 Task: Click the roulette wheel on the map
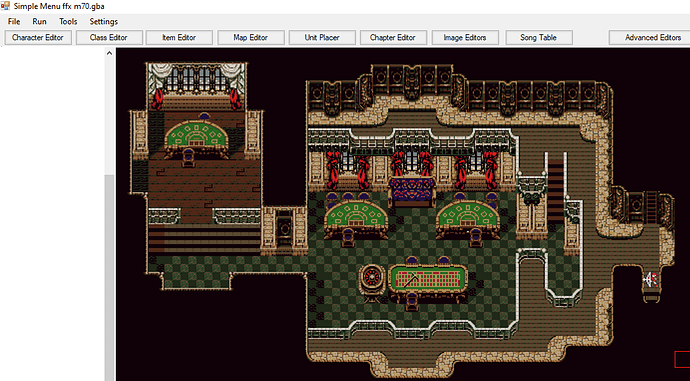[x=372, y=279]
